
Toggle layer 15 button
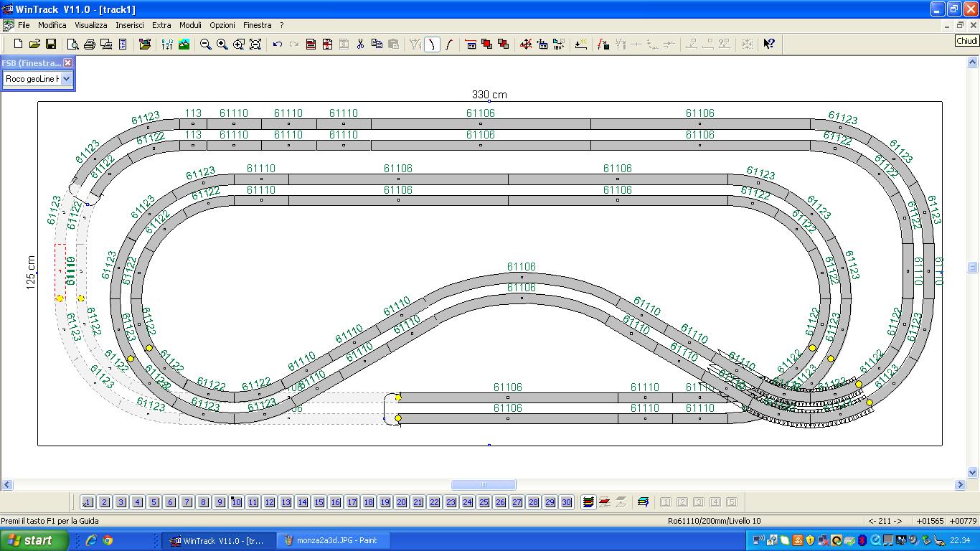click(319, 503)
